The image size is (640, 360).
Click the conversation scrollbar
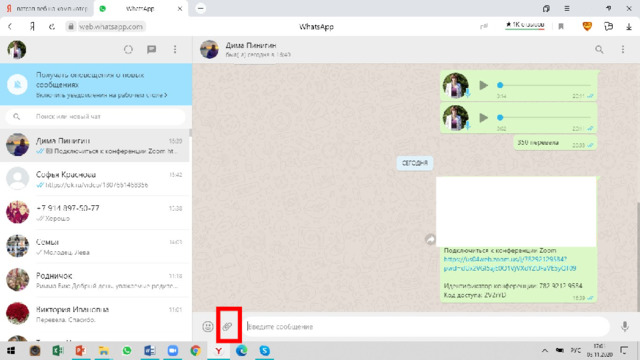[x=638, y=256]
